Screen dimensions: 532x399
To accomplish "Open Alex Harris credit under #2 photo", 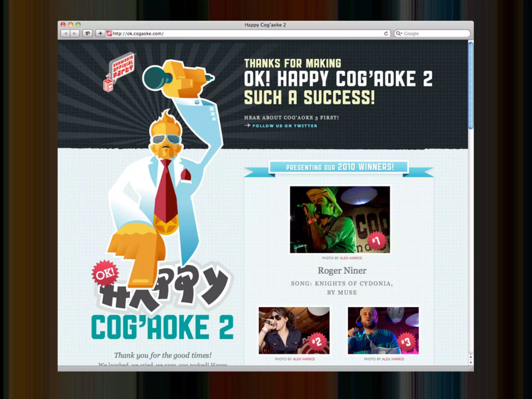I will point(304,359).
